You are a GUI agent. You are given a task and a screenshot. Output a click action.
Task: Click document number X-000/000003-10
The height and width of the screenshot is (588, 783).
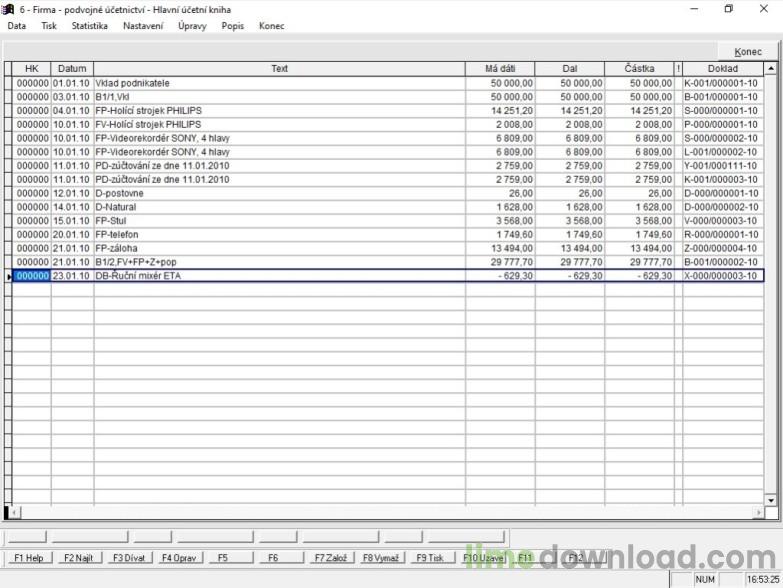pyautogui.click(x=721, y=276)
